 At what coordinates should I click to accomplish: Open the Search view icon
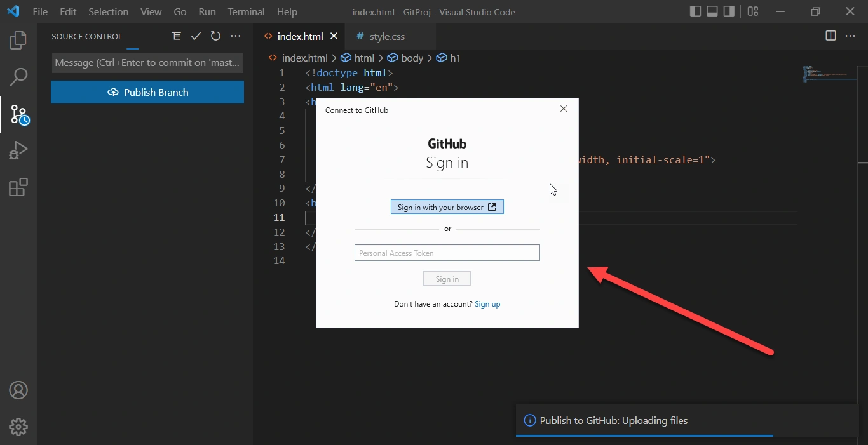[18, 77]
